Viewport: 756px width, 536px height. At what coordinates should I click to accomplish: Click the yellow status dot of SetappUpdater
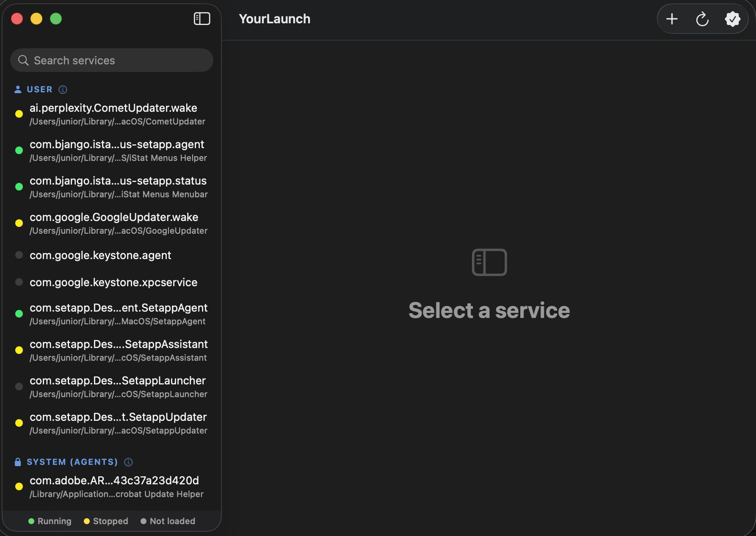(19, 423)
